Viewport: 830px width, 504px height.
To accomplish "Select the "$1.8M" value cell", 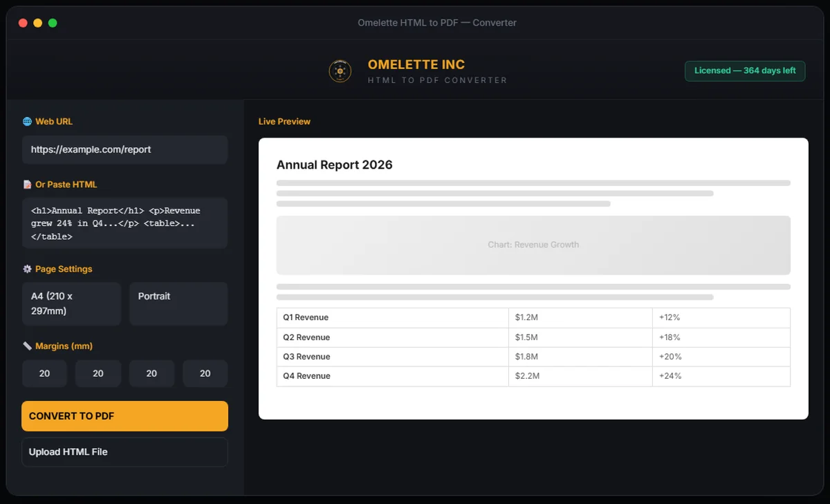I will pyautogui.click(x=580, y=357).
